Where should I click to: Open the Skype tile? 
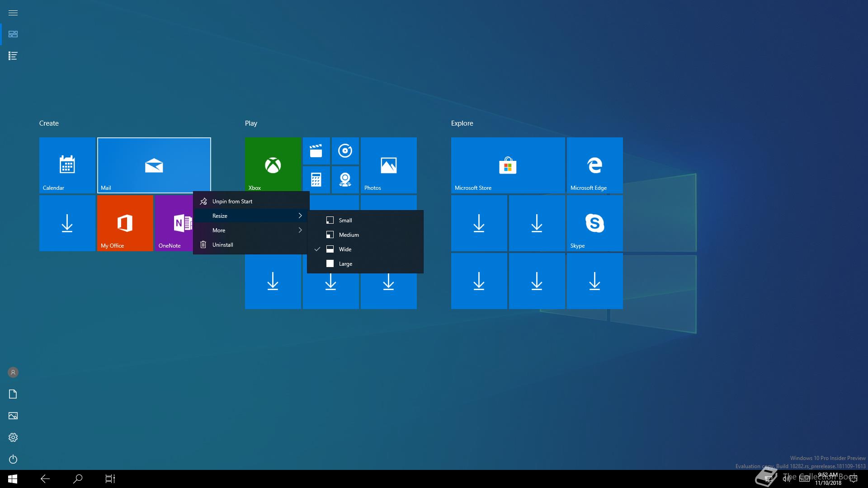(595, 223)
